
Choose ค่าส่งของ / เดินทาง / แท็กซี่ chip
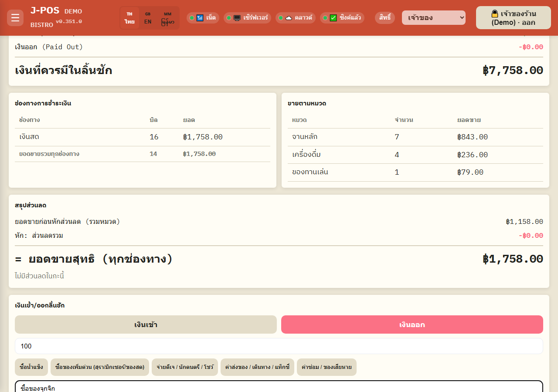coord(257,367)
